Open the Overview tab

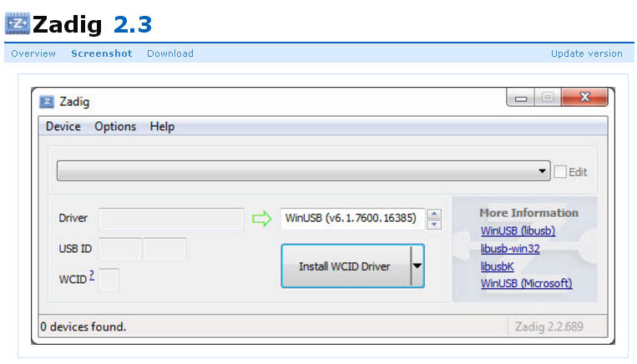(33, 53)
